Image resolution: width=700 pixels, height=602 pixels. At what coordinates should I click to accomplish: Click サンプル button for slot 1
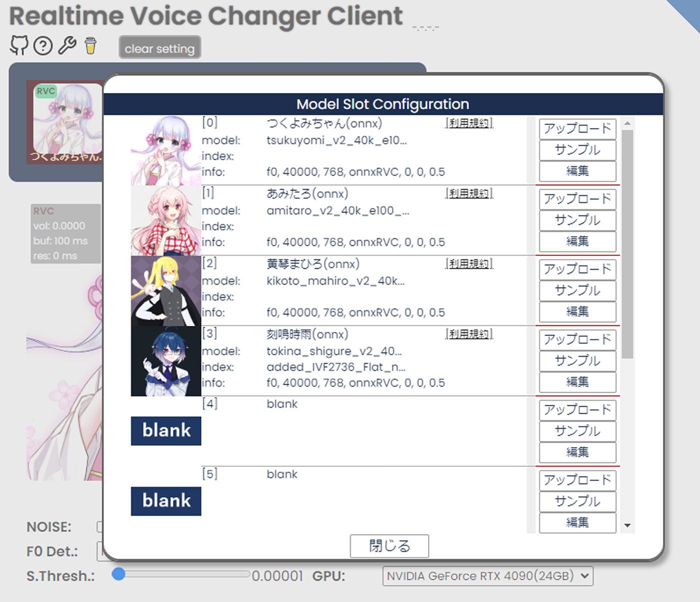click(577, 220)
